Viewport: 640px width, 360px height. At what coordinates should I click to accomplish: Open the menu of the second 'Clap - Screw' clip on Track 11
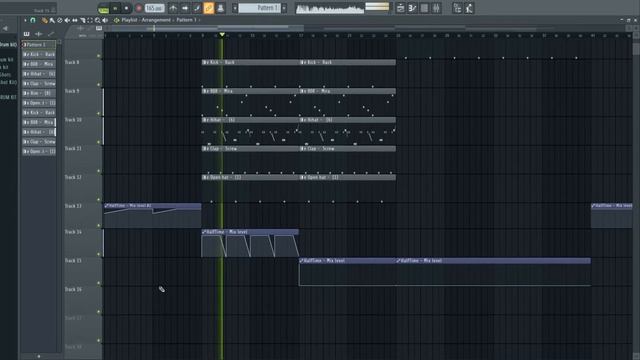[302, 149]
